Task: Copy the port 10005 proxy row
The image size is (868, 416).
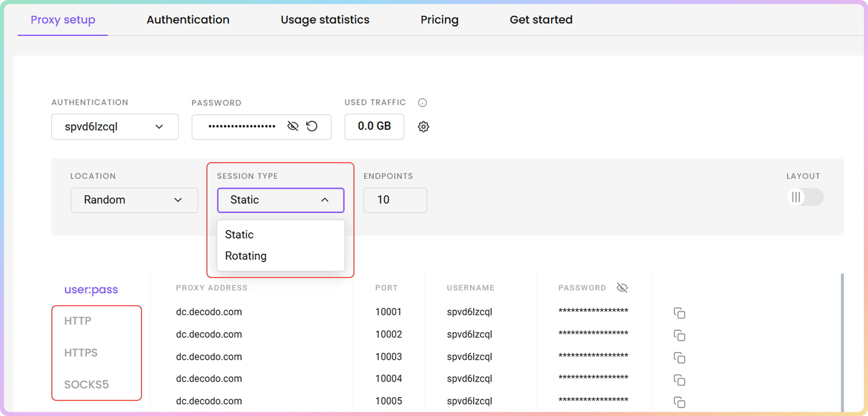Action: 679,402
